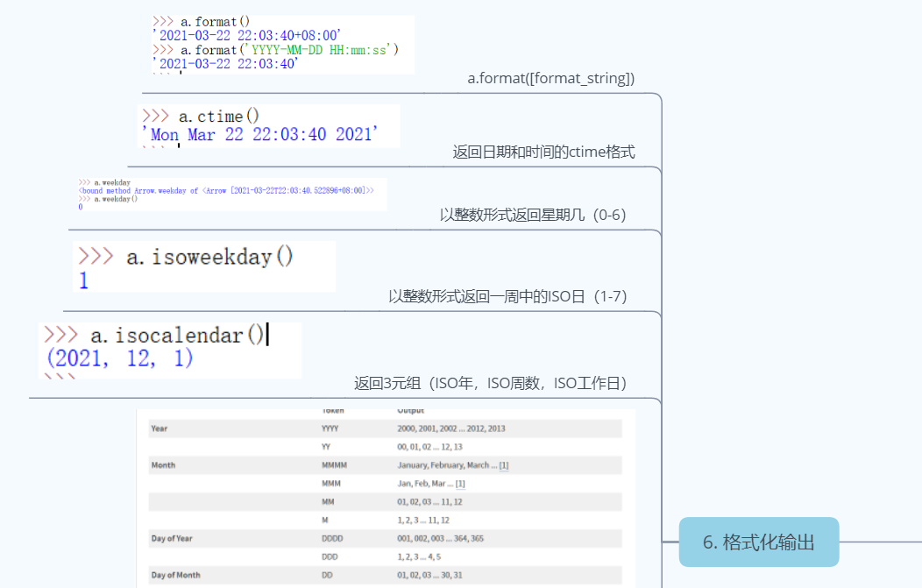Click the a.isocalendar() code screenshot image
922x588 pixels.
coord(170,350)
